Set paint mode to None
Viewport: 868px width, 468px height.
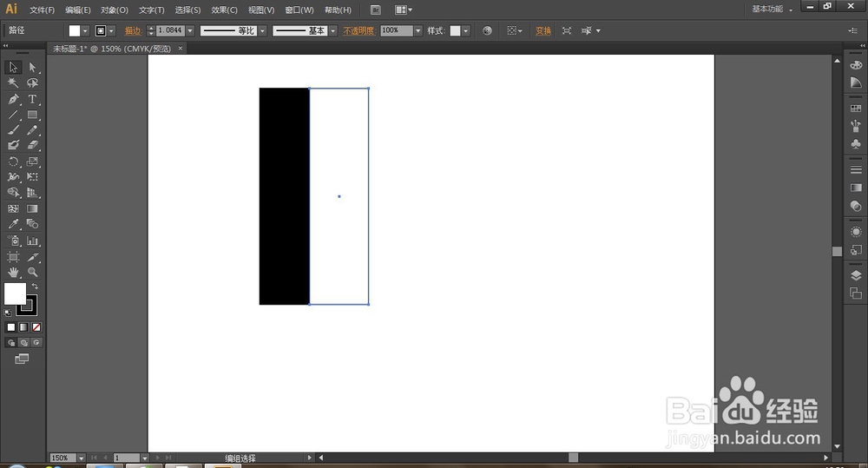pos(36,327)
